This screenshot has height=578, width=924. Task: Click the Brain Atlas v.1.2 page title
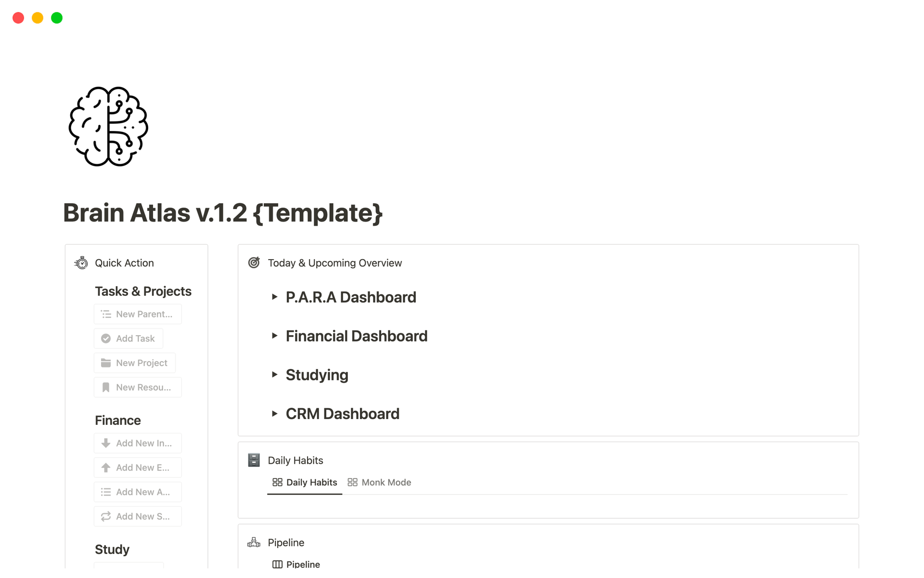[223, 213]
